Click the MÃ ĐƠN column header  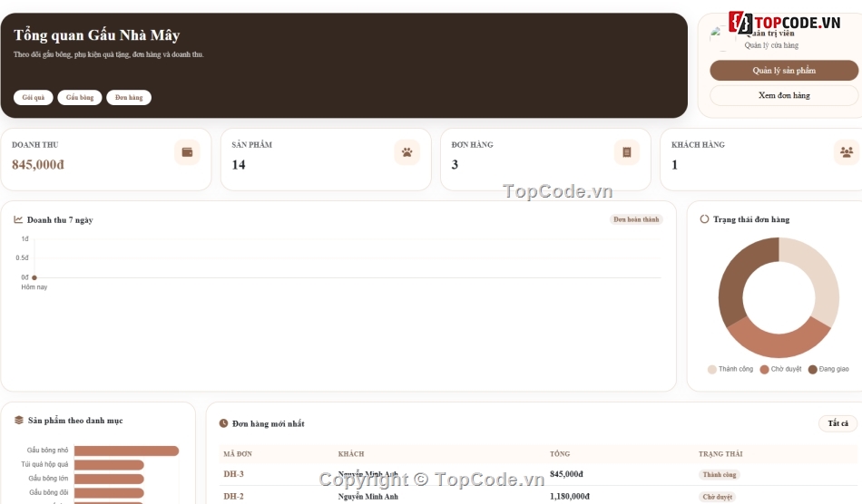point(238,454)
